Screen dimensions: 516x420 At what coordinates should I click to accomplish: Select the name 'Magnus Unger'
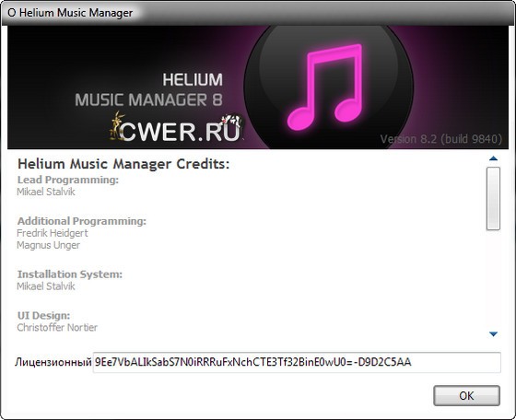48,245
